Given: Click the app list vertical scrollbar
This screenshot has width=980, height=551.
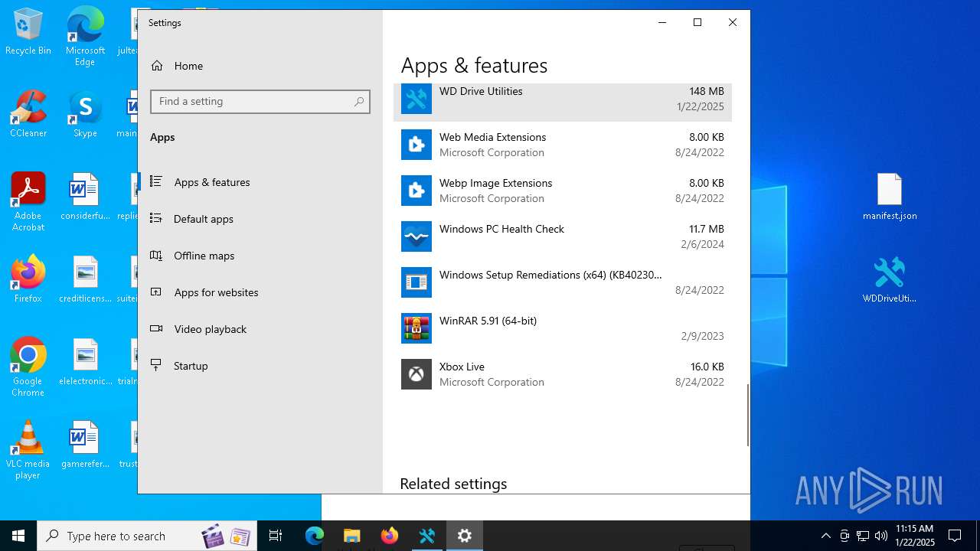Looking at the screenshot, I should click(747, 415).
